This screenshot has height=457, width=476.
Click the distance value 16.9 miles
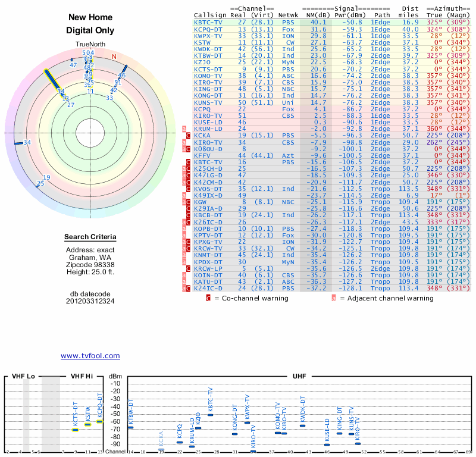click(411, 22)
